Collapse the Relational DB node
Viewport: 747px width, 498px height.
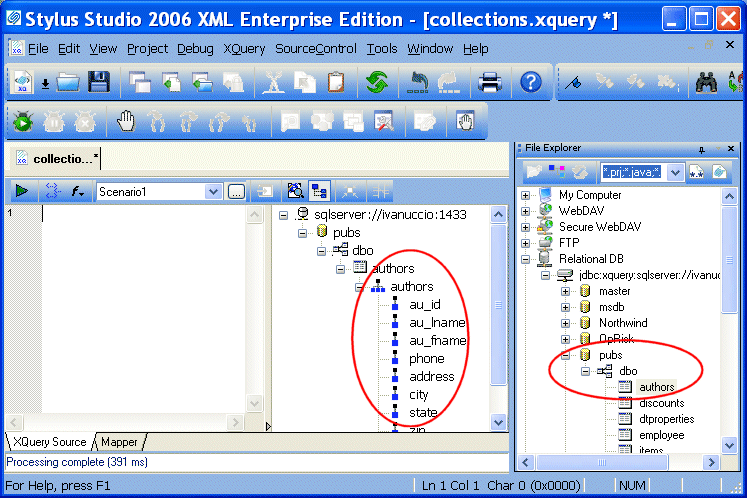pyautogui.click(x=526, y=258)
